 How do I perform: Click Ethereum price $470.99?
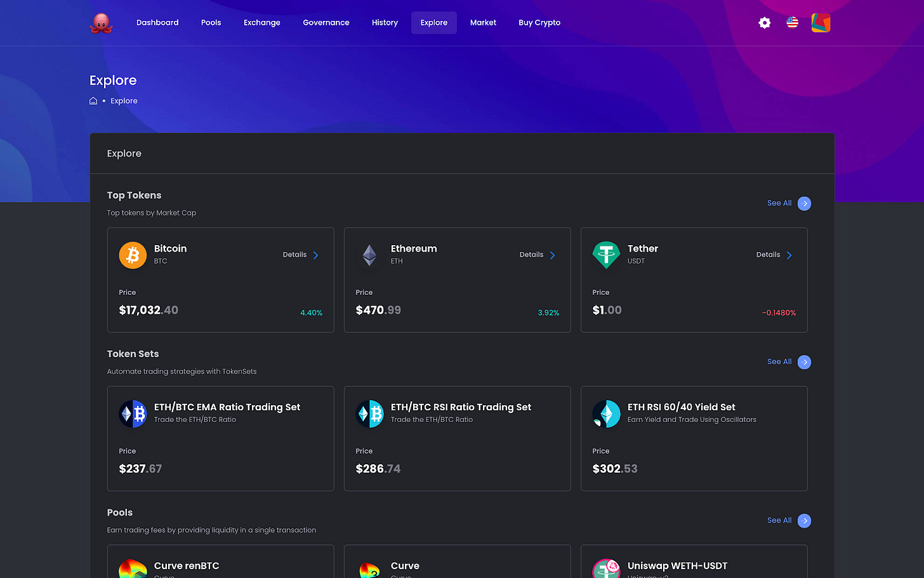point(378,310)
